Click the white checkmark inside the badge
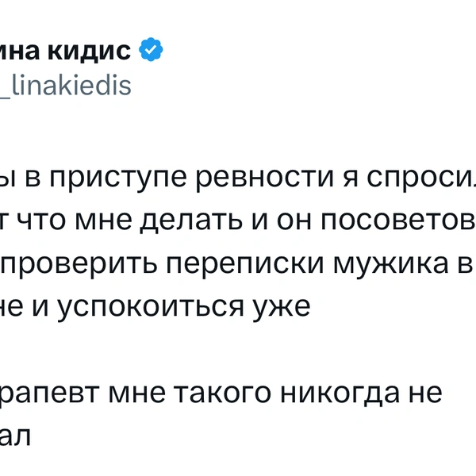The height and width of the screenshot is (476, 476). tap(151, 49)
